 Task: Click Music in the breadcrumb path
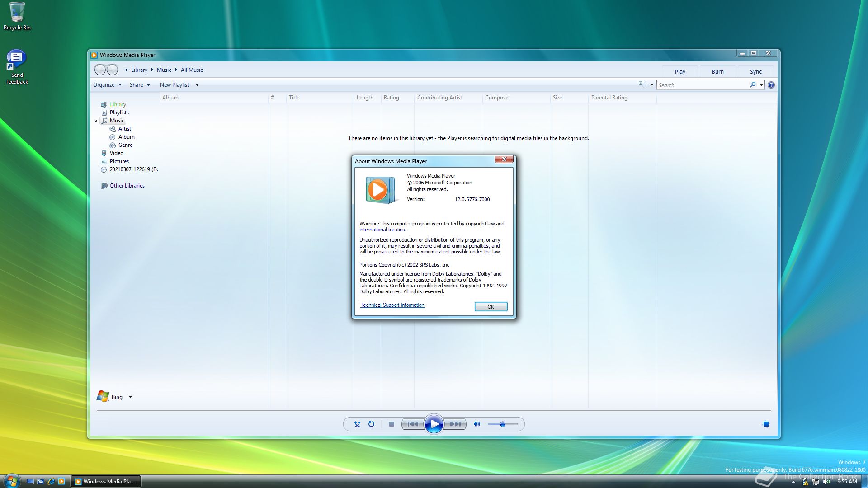tap(164, 70)
